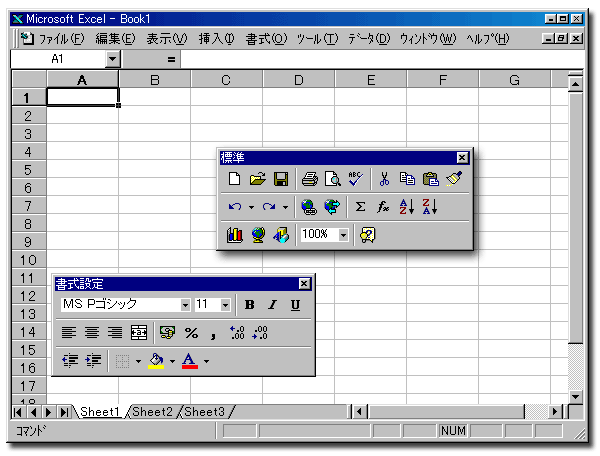Click the Edit Formula equals button
The image size is (600, 456).
tap(171, 59)
